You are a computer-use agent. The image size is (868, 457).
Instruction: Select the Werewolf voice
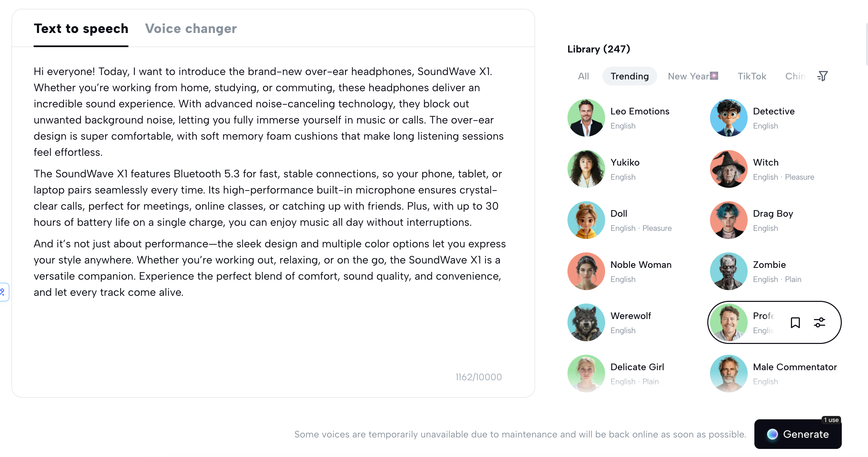tap(586, 322)
